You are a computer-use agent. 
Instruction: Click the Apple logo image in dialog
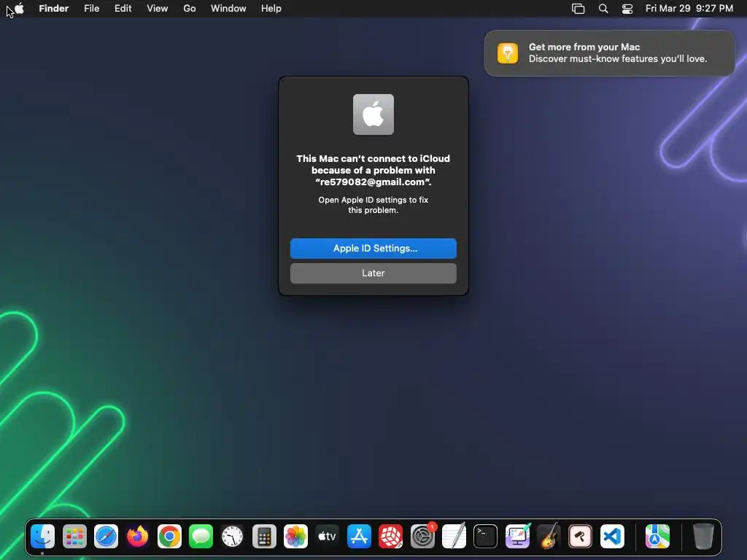click(x=373, y=114)
